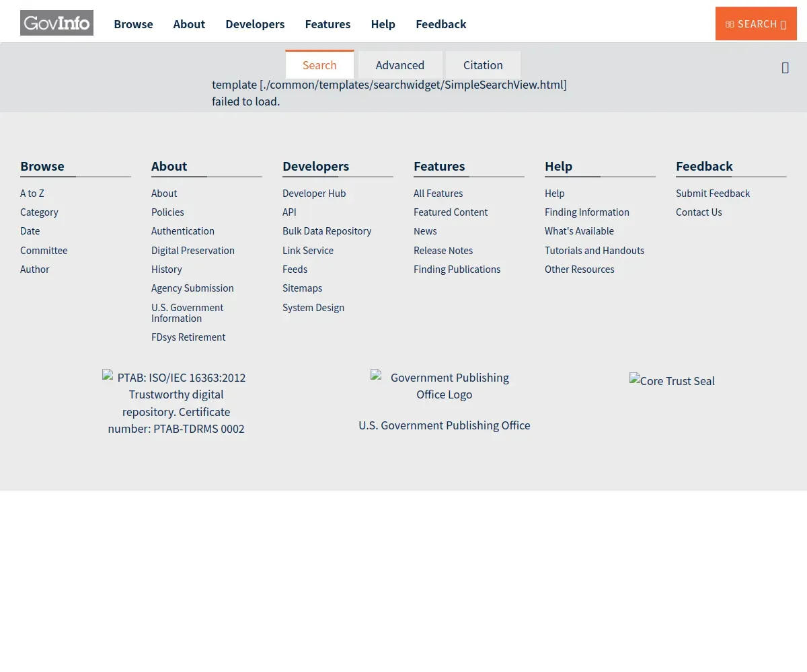Image resolution: width=807 pixels, height=672 pixels.
Task: Click the Core Trust Seal image
Action: pos(672,381)
